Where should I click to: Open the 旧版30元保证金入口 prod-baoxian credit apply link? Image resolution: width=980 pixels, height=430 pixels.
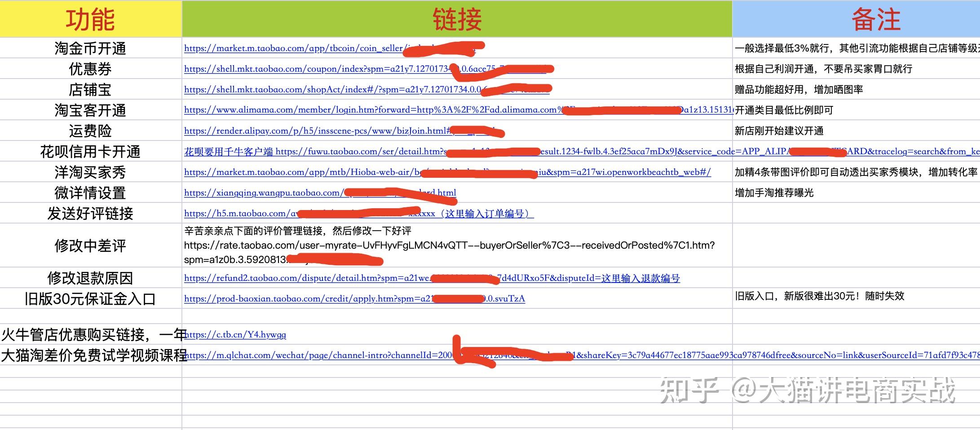354,298
